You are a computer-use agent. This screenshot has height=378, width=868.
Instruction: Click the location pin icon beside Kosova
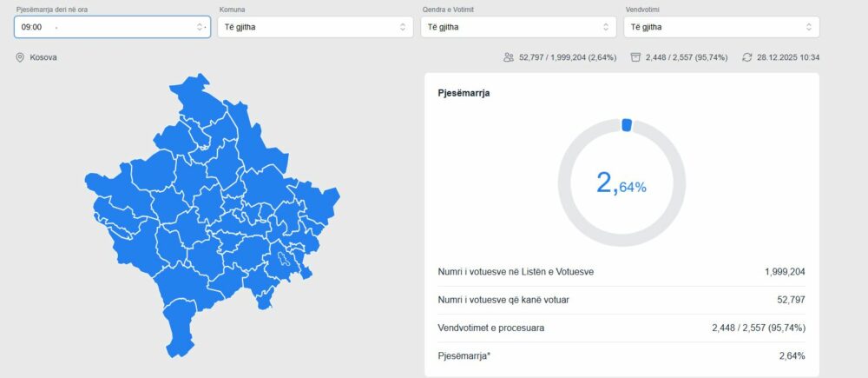coord(20,57)
